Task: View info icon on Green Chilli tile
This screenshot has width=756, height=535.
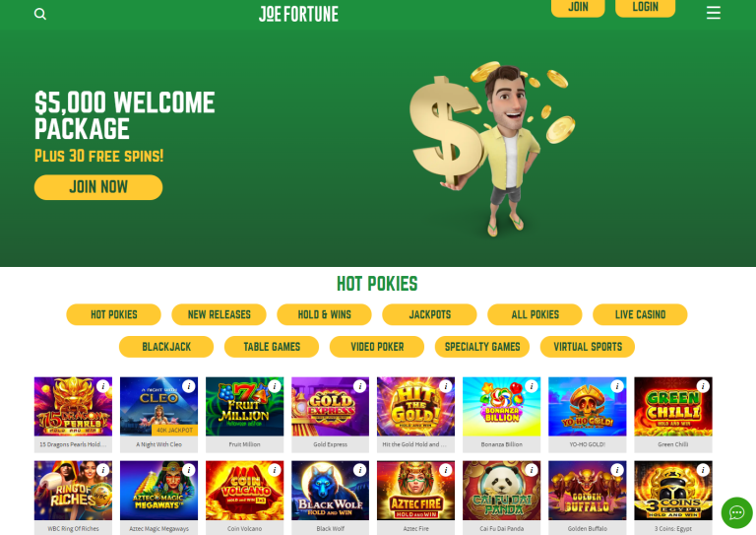Action: pyautogui.click(x=703, y=386)
